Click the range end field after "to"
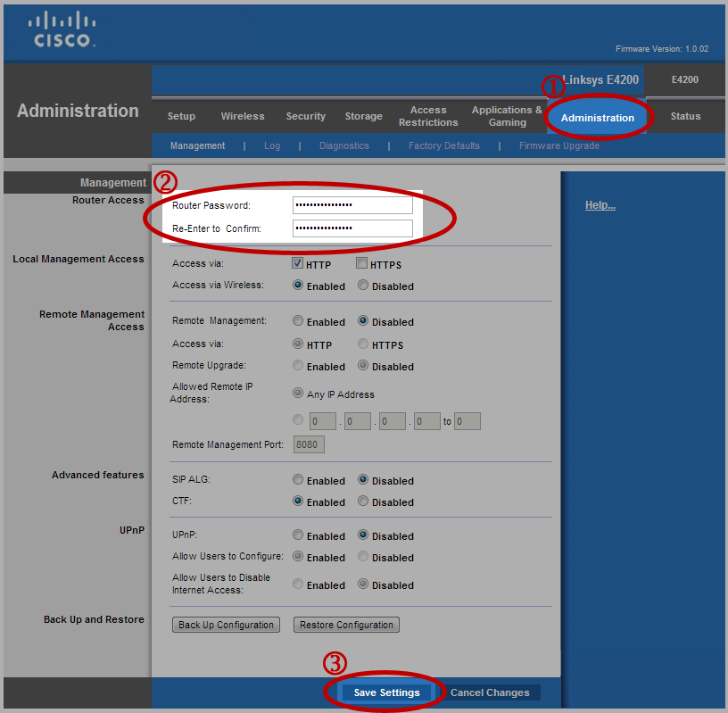The width and height of the screenshot is (728, 713). (467, 421)
